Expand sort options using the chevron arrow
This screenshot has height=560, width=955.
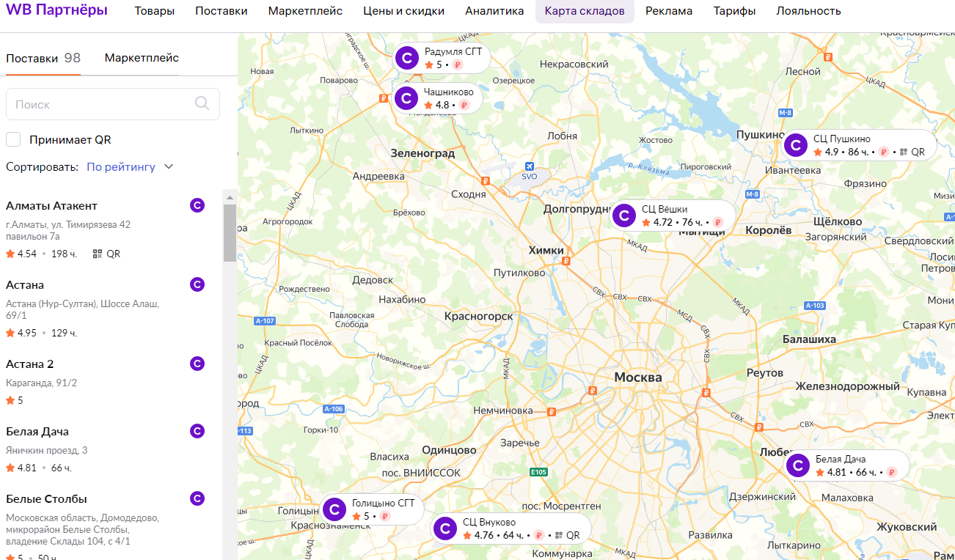(169, 166)
